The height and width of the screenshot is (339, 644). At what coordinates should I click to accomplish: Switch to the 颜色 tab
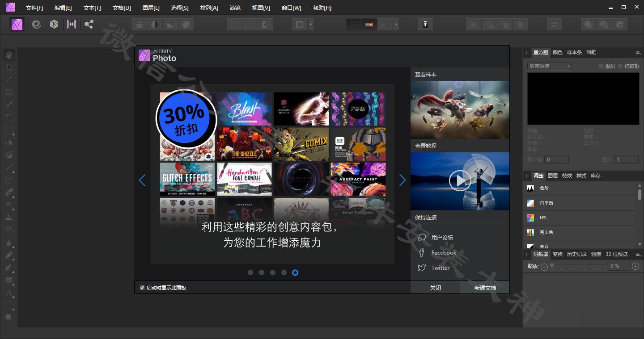coord(558,53)
